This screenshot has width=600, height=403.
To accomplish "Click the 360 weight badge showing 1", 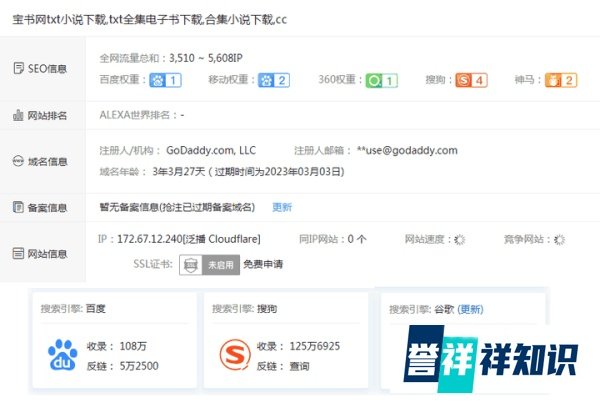I will (x=382, y=80).
